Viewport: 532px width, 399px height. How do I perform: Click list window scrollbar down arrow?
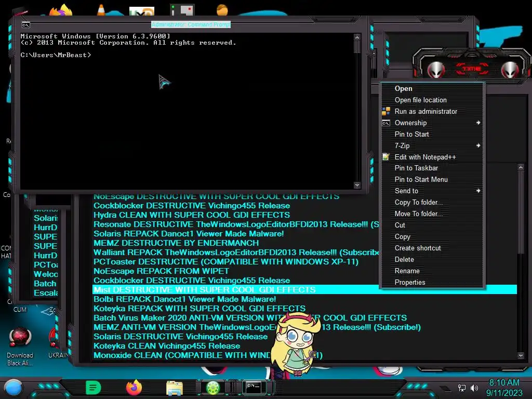click(521, 355)
